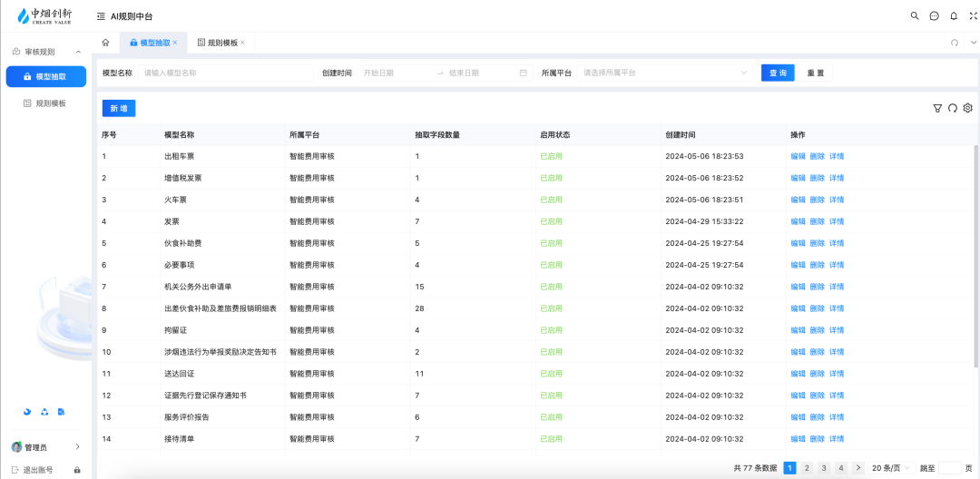980x479 pixels.
Task: Click the 创建时间 column header
Action: coord(681,135)
